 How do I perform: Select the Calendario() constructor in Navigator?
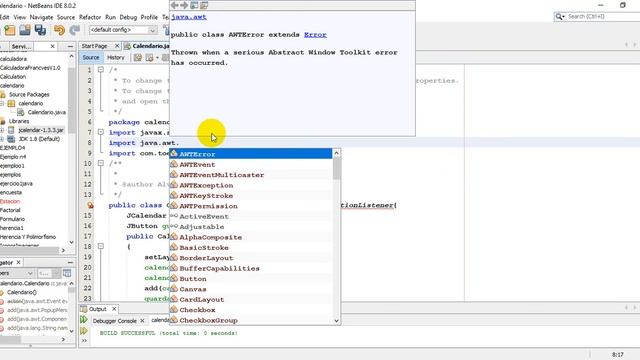coord(22,292)
